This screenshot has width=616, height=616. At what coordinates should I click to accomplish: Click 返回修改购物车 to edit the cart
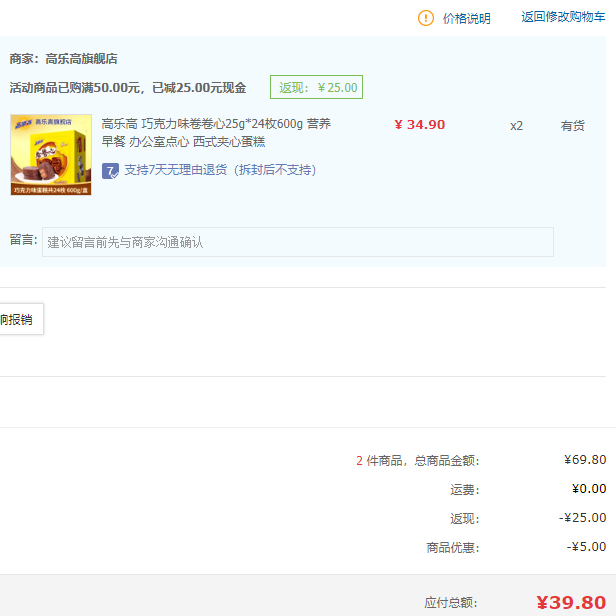click(x=563, y=17)
